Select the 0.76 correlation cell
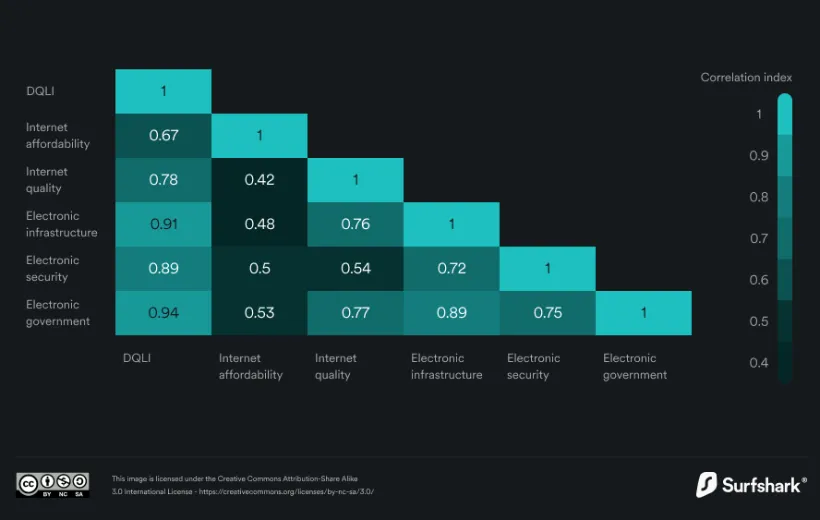Viewport: 820px width, 520px height. coord(356,224)
